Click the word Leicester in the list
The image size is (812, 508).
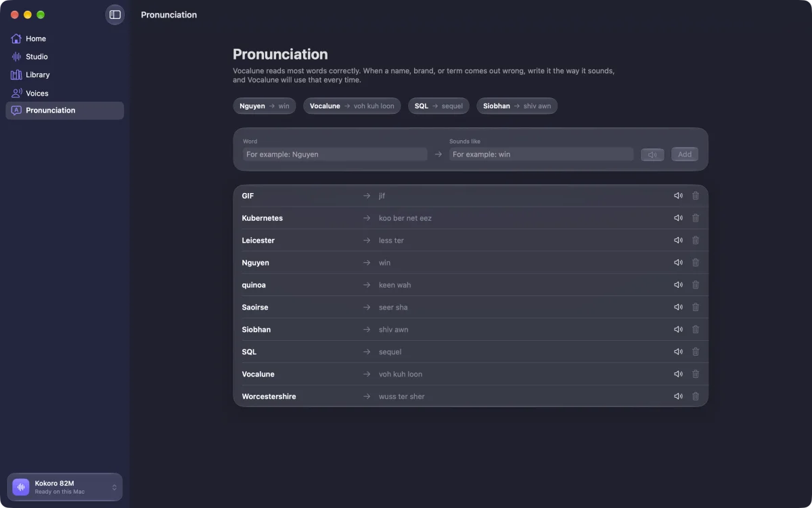click(x=258, y=240)
